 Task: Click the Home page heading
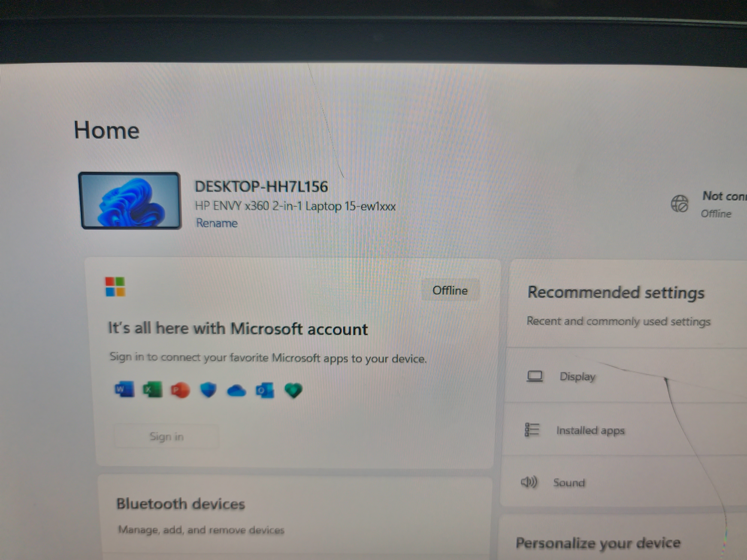[x=107, y=130]
